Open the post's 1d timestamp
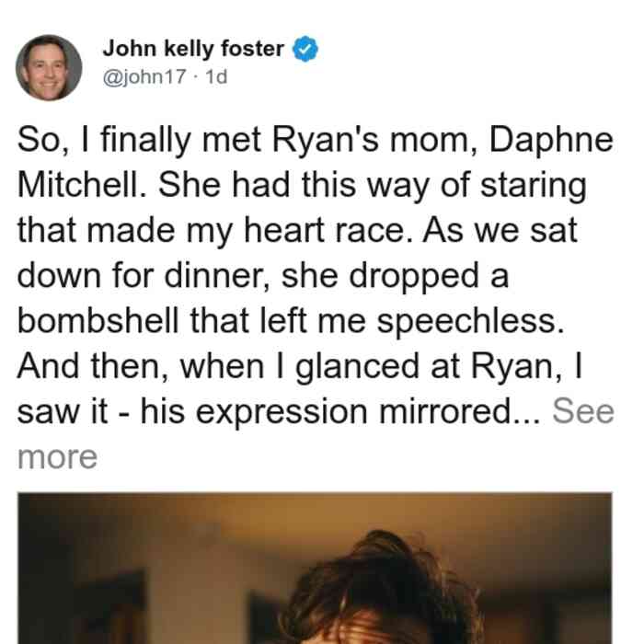Image resolution: width=644 pixels, height=644 pixels. pos(216,76)
